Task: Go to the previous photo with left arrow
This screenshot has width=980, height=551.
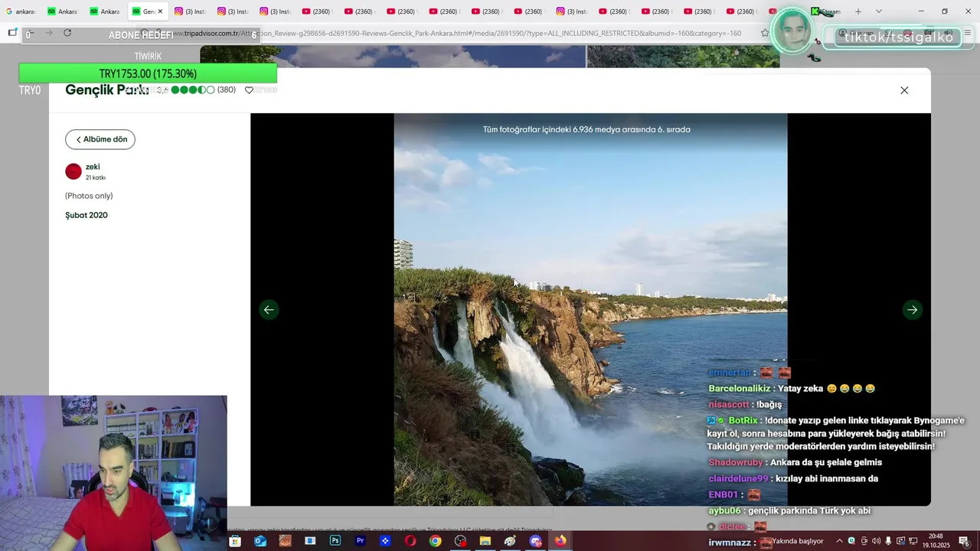Action: click(x=269, y=310)
